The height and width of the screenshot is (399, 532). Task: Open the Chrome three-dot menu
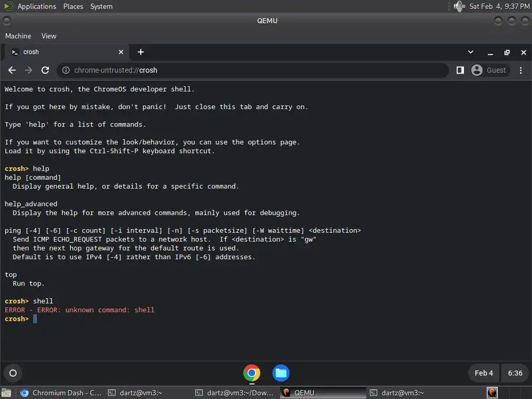click(521, 70)
